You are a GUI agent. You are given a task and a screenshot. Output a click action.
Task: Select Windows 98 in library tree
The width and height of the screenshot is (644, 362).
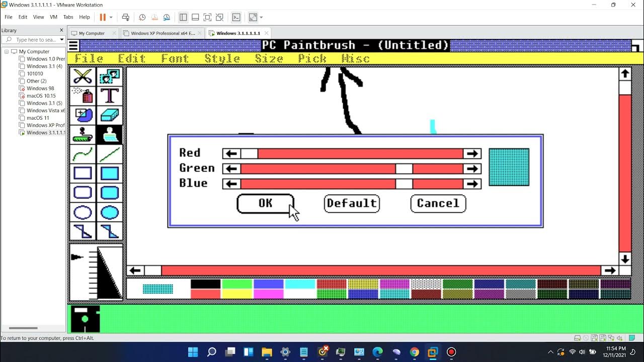40,88
